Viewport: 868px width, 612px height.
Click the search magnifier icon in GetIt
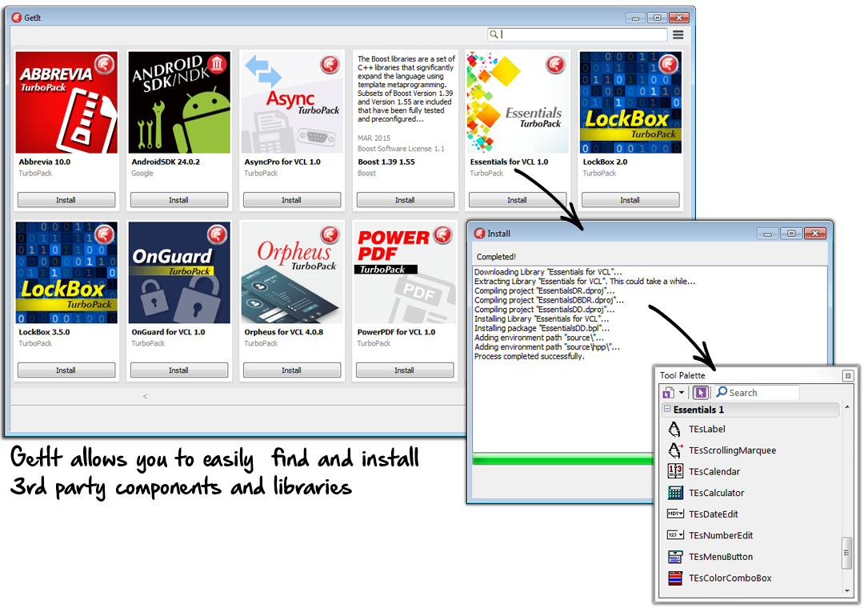tap(494, 34)
